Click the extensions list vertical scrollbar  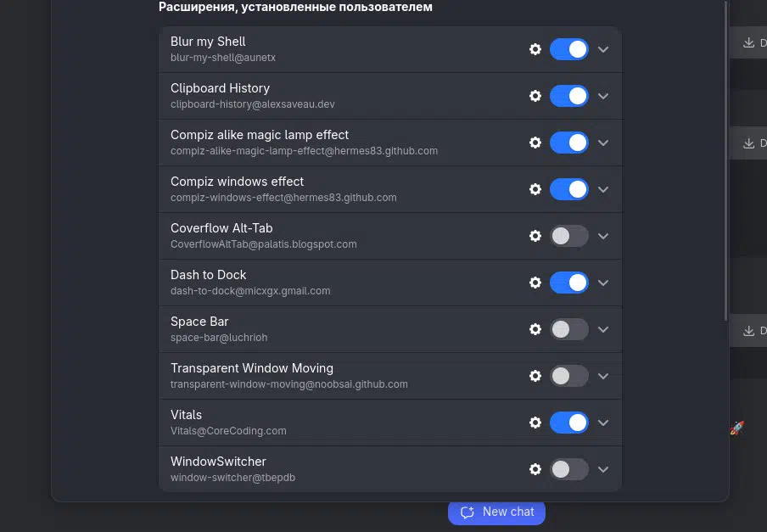point(725,161)
